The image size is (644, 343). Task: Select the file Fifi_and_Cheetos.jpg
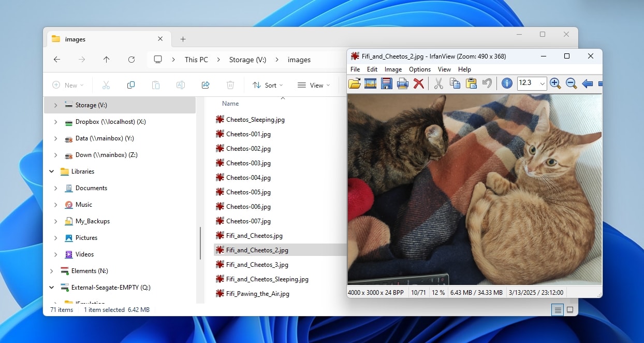click(x=254, y=236)
